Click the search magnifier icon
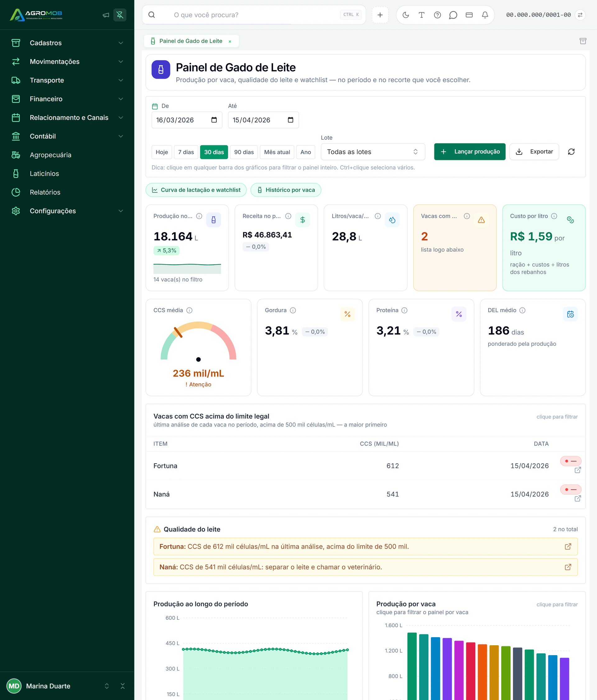This screenshot has height=700, width=597. 152,15
